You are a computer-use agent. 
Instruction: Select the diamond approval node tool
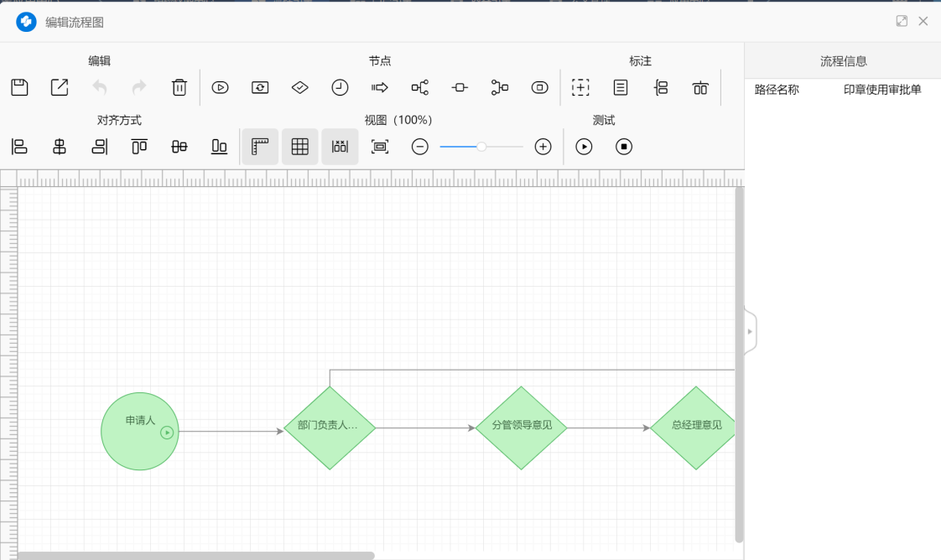click(x=300, y=87)
